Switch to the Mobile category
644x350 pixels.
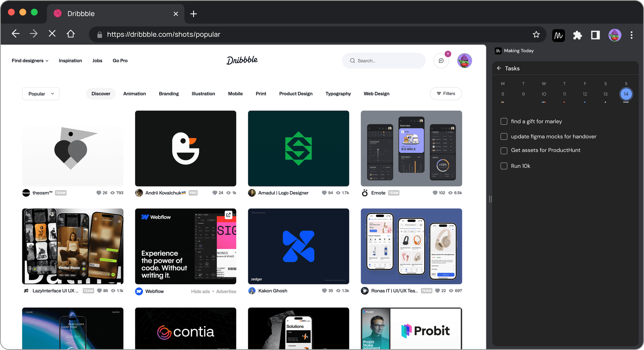(236, 94)
